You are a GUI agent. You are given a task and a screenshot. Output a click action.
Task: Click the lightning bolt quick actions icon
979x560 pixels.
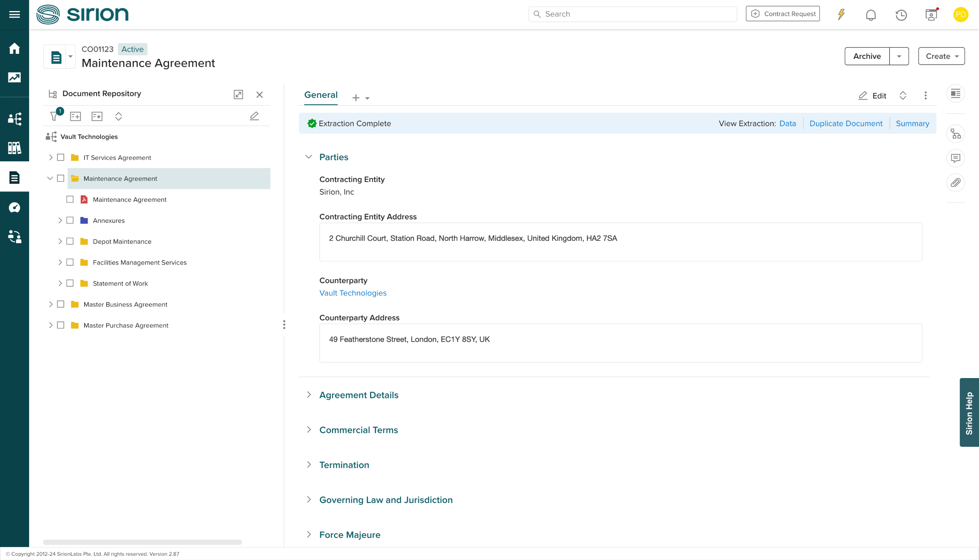[x=841, y=14]
